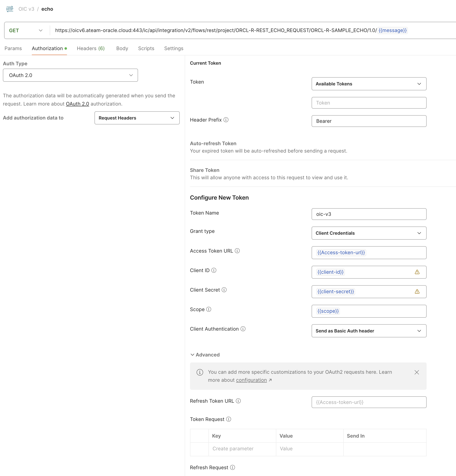Image resolution: width=456 pixels, height=476 pixels.
Task: Collapse the Advanced section
Action: click(205, 355)
